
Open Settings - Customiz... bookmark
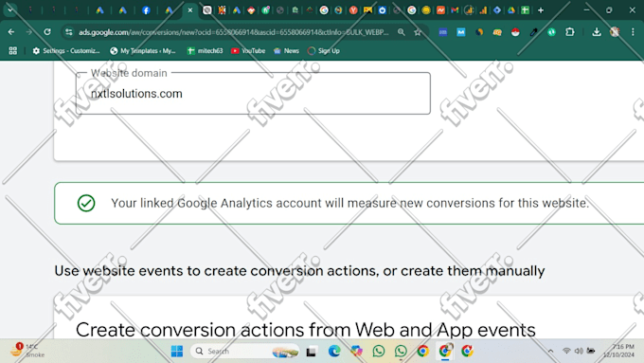66,50
